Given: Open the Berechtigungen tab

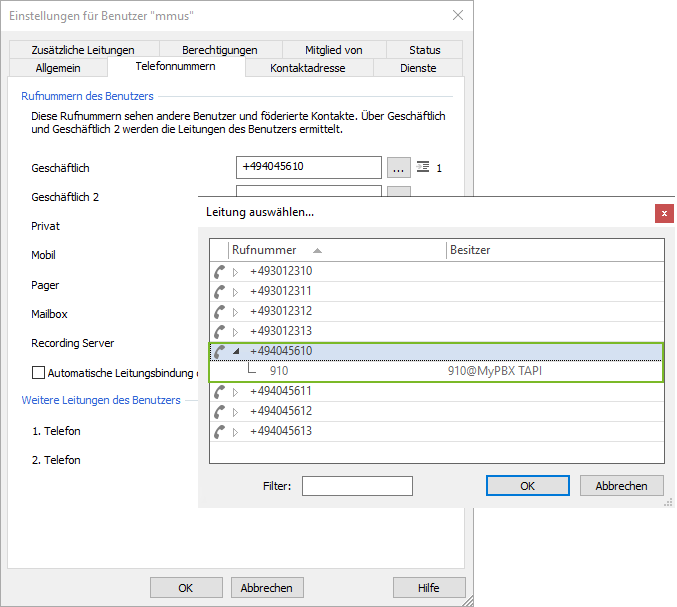Looking at the screenshot, I should coord(219,50).
